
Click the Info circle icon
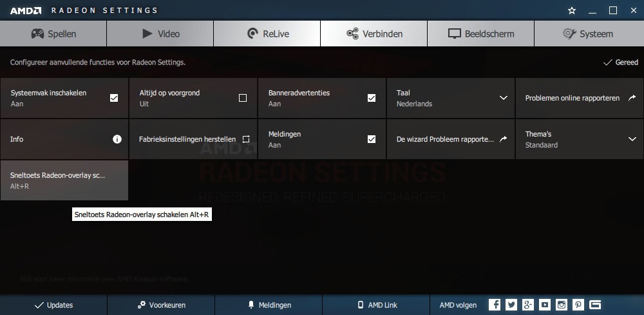click(x=117, y=139)
